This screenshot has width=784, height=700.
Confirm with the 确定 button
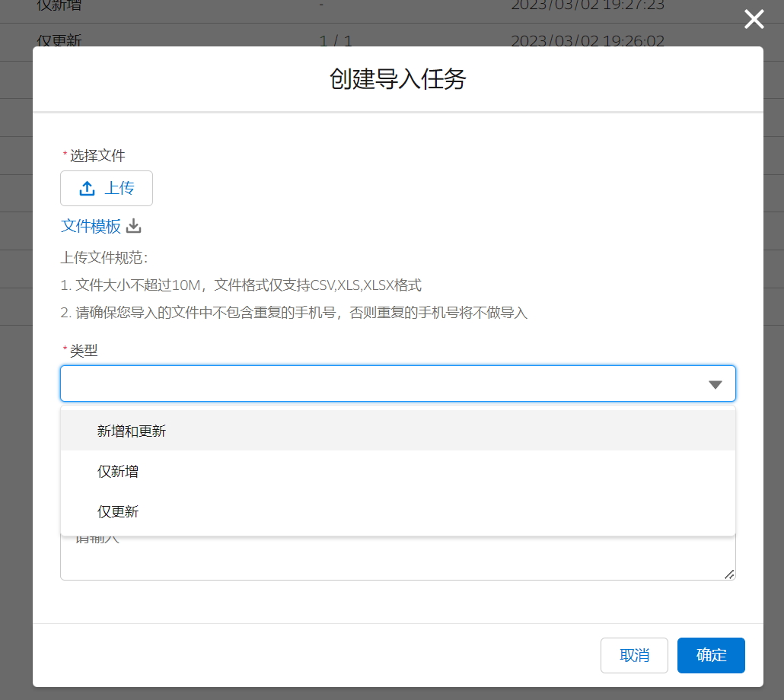(711, 655)
